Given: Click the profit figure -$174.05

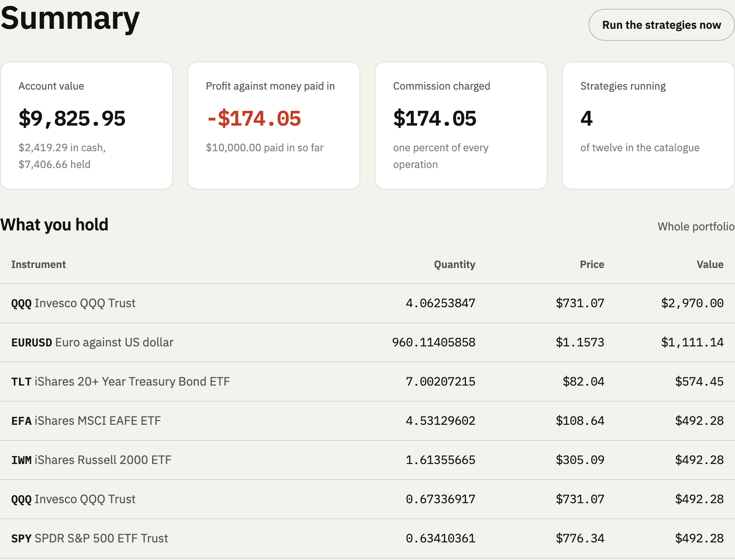Looking at the screenshot, I should point(253,118).
